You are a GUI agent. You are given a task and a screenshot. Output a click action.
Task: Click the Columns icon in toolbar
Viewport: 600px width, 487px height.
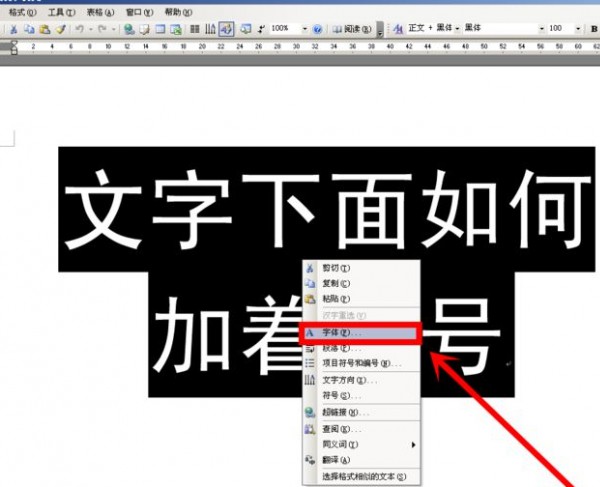coord(195,29)
